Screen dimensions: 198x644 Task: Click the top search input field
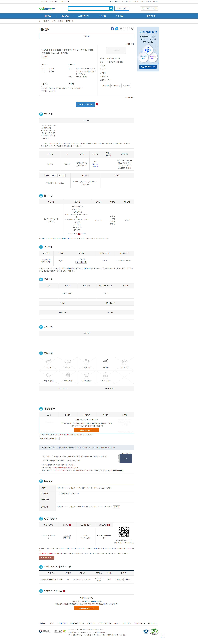click(x=89, y=8)
